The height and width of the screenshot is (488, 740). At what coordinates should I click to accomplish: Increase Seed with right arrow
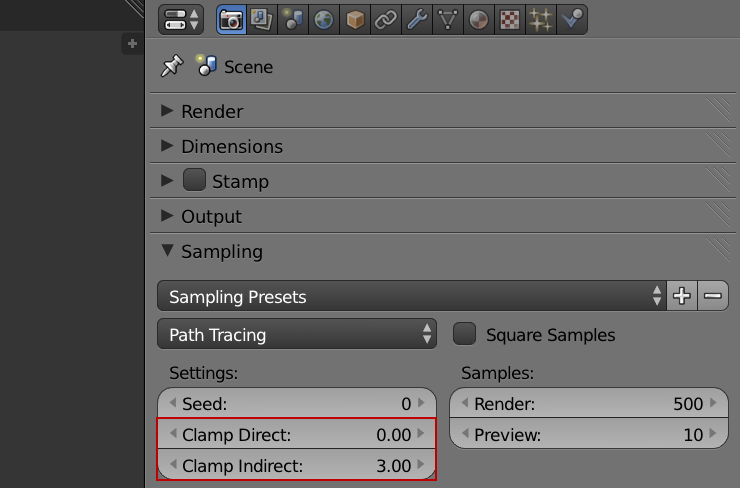pyautogui.click(x=421, y=403)
